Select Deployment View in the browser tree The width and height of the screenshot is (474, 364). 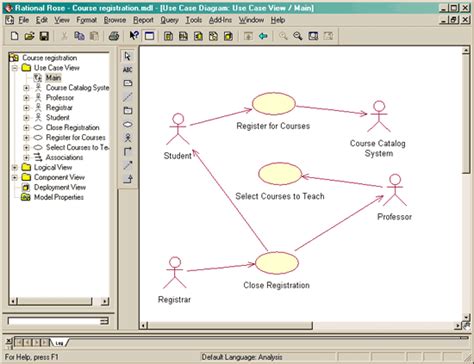point(60,187)
